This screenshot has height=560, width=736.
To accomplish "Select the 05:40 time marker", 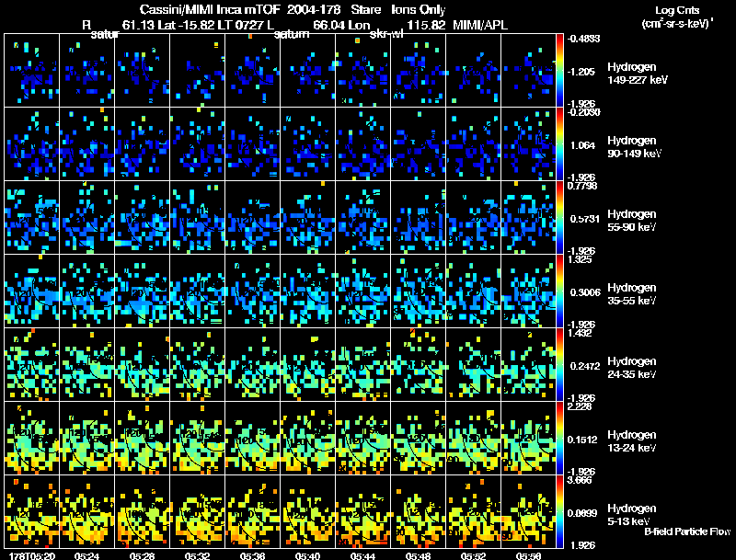I will pyautogui.click(x=307, y=554).
